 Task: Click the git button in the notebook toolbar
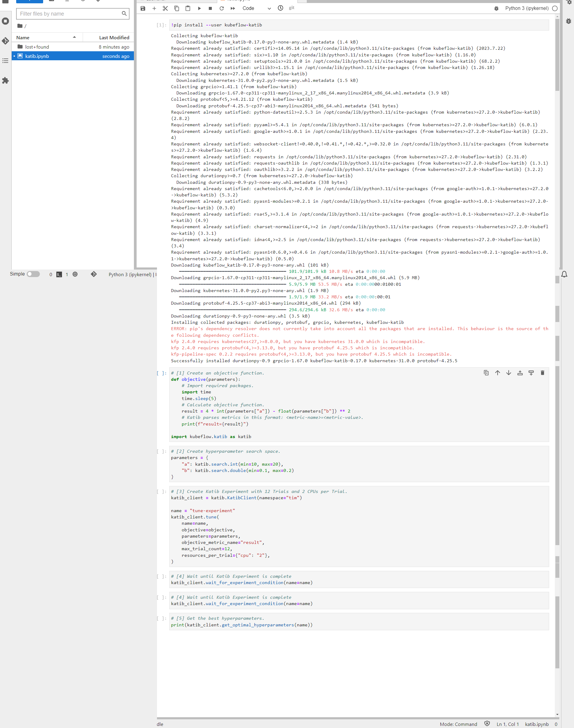[292, 8]
